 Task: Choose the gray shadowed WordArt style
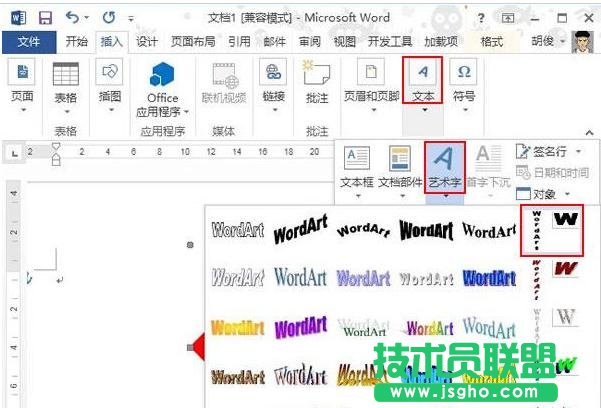426,279
